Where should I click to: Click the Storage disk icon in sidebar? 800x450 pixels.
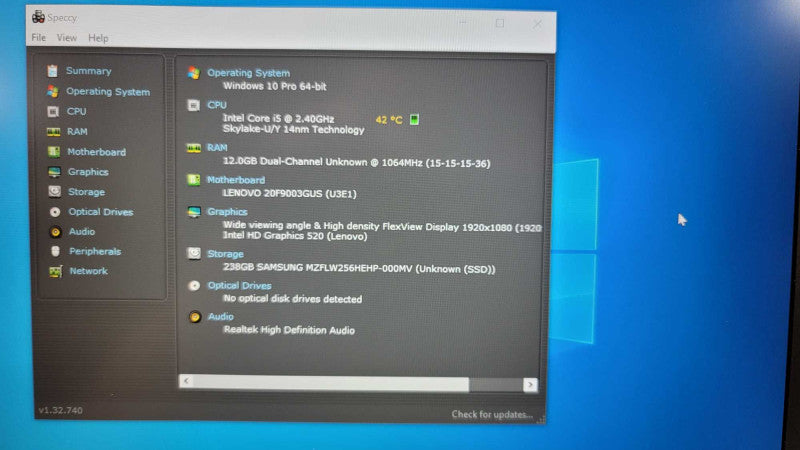coord(55,192)
